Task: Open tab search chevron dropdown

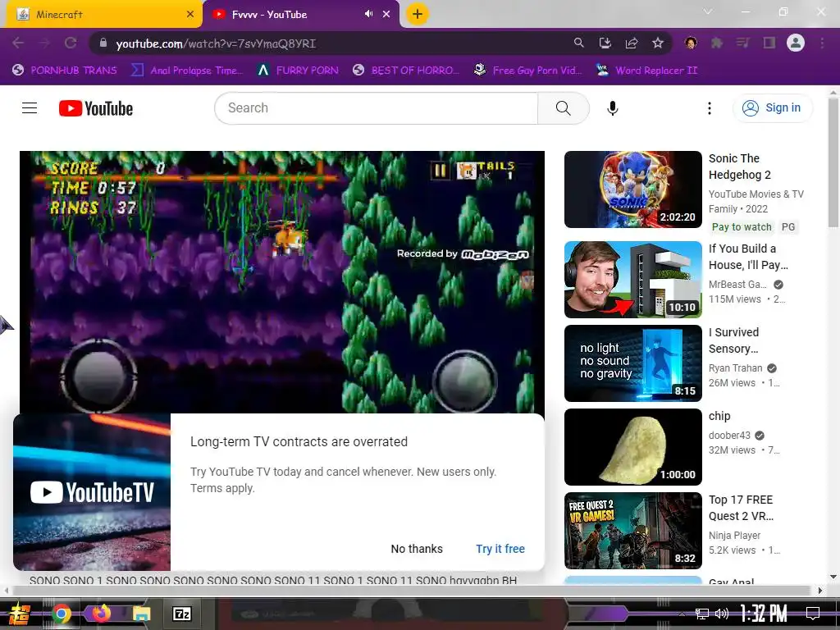Action: coord(708,11)
